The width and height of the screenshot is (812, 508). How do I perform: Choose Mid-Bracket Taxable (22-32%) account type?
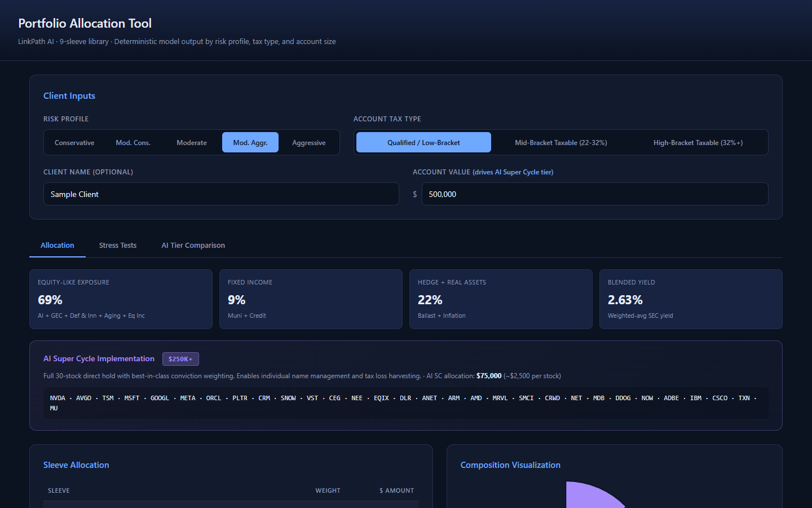[561, 142]
